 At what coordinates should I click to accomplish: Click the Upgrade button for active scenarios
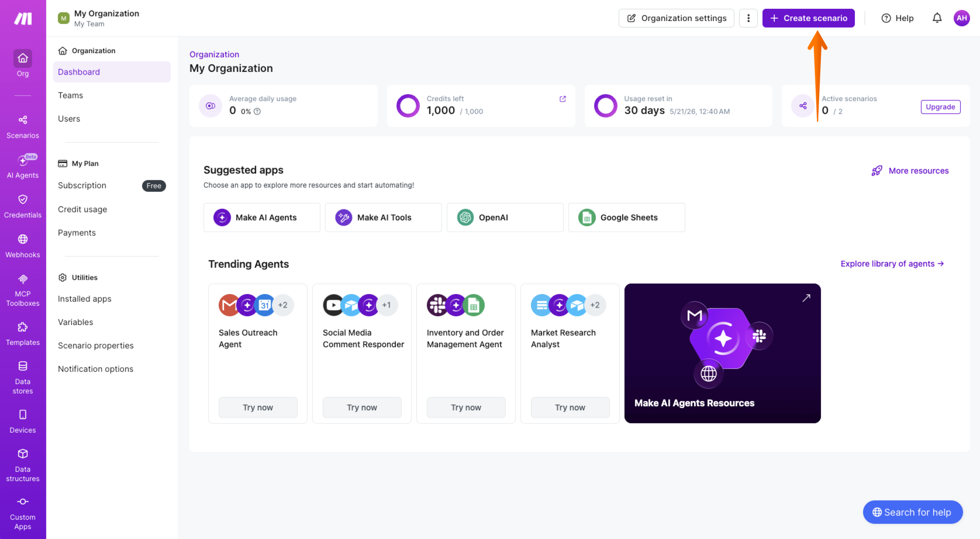[940, 107]
